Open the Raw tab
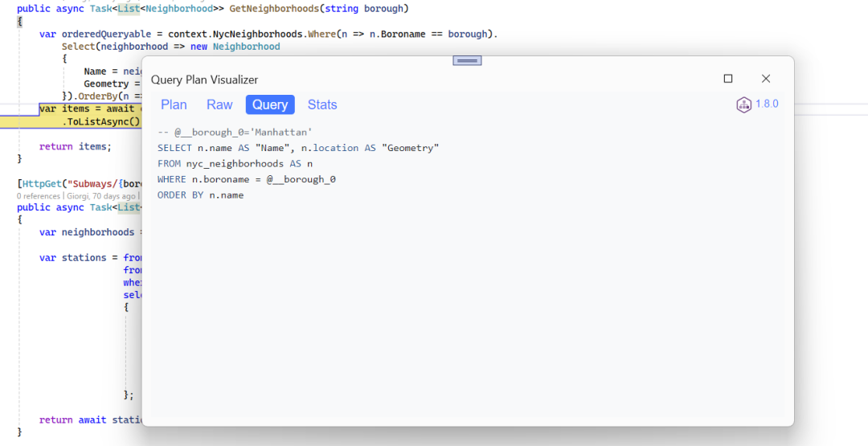Screen dimensions: 868x446 (x=219, y=104)
